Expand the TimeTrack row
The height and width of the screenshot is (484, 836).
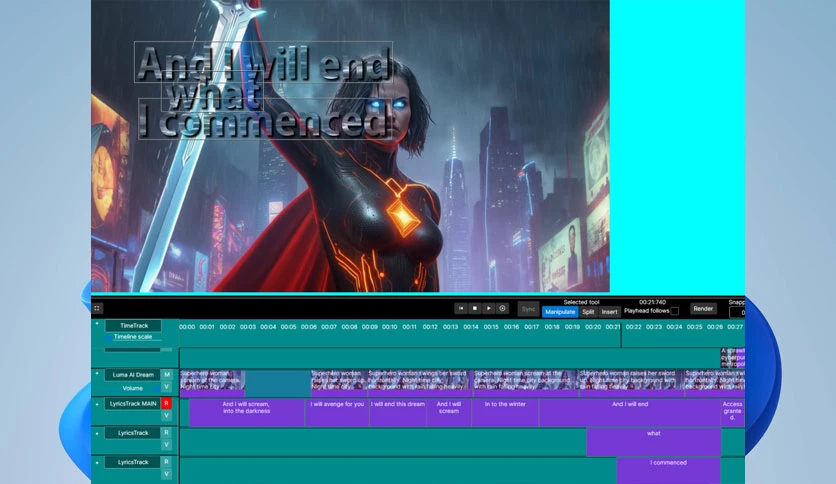pyautogui.click(x=97, y=324)
